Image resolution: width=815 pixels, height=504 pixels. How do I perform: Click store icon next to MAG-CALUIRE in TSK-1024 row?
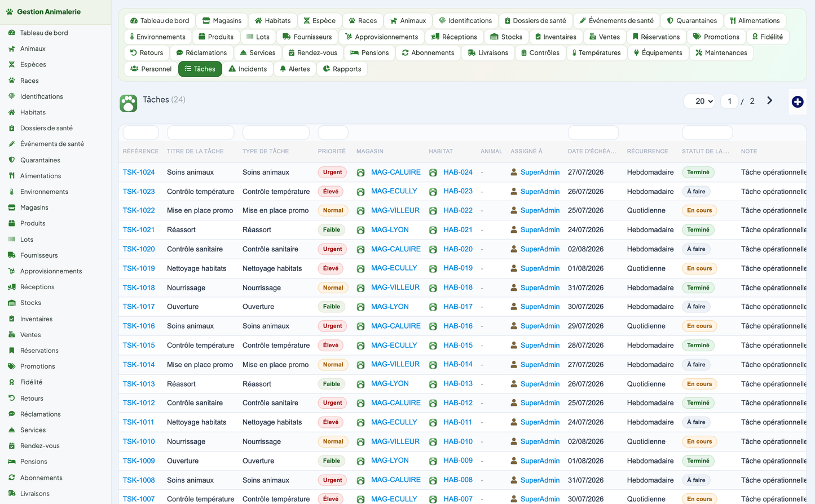click(x=360, y=173)
